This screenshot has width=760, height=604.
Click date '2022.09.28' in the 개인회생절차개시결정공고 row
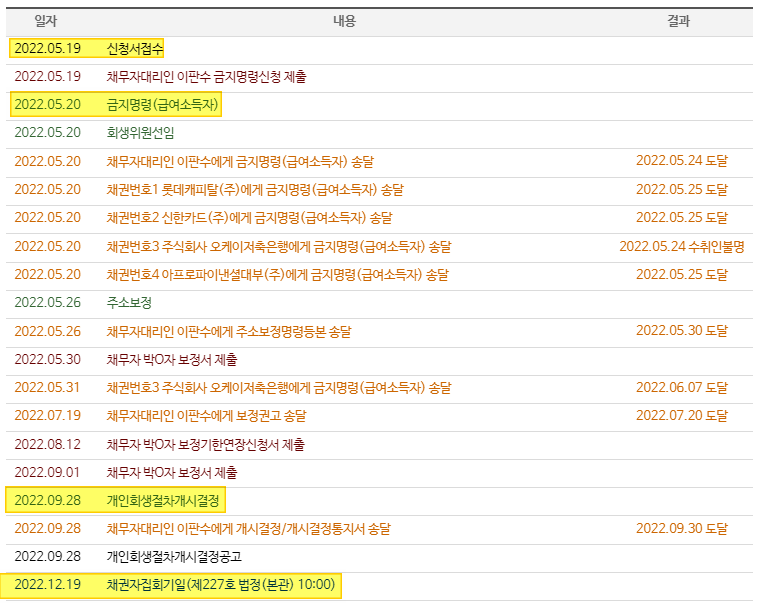[x=48, y=557]
